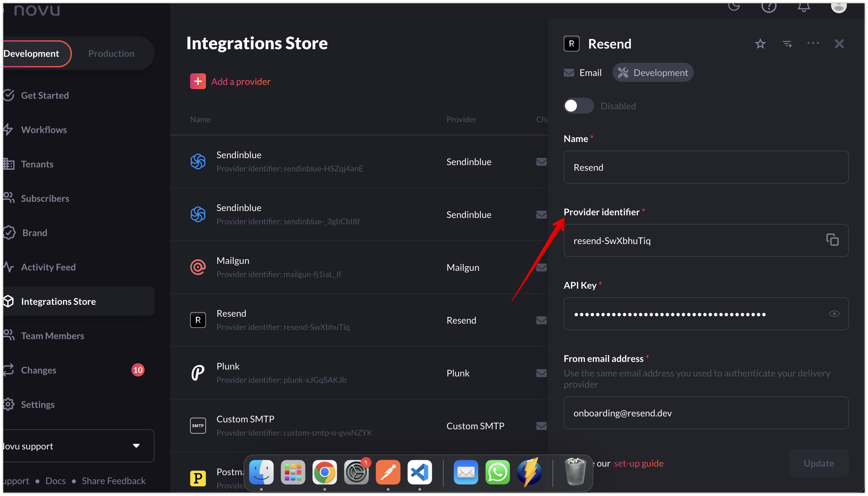
Task: Click the Changes count badge 10
Action: click(138, 370)
